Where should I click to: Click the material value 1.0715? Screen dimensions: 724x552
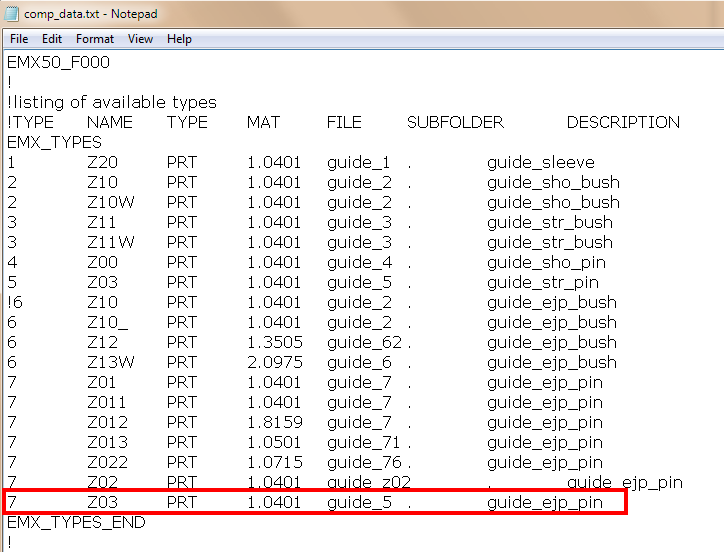pos(275,462)
